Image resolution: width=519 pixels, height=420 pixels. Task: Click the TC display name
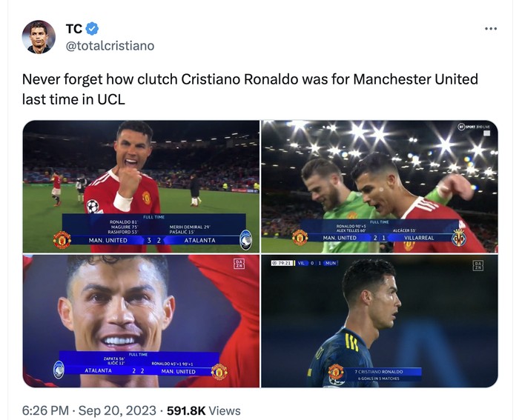coord(74,29)
